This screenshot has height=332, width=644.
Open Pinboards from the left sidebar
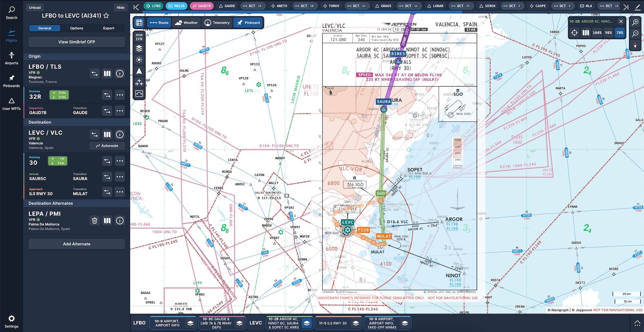point(11,81)
